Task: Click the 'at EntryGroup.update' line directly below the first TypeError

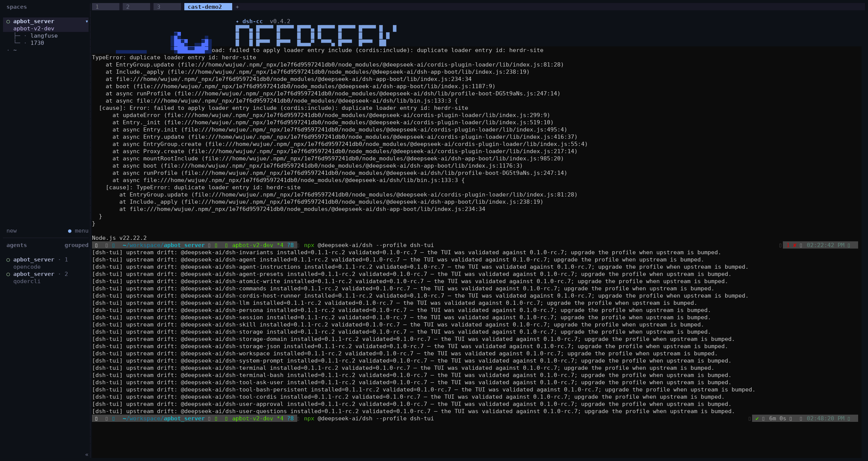Action: (x=334, y=65)
